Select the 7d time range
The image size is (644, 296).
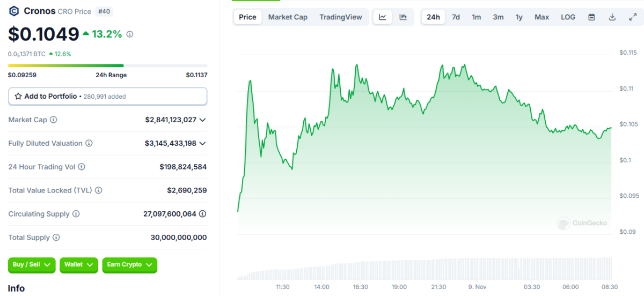coord(456,17)
